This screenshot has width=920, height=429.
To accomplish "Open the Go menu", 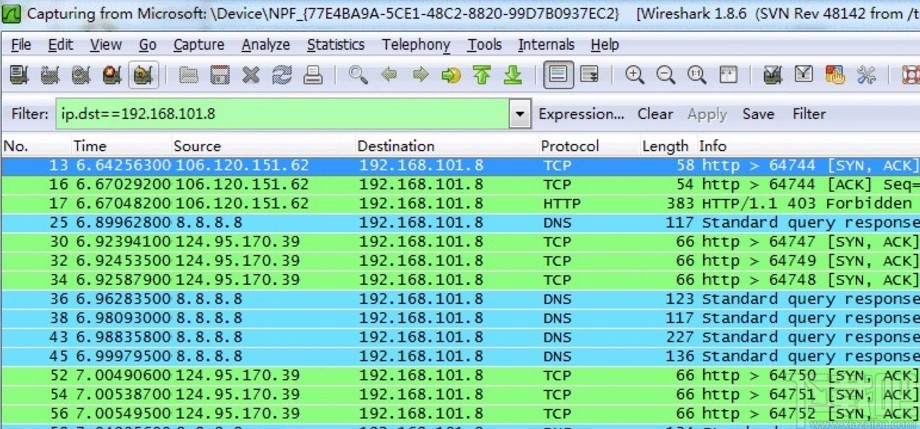I will [148, 45].
